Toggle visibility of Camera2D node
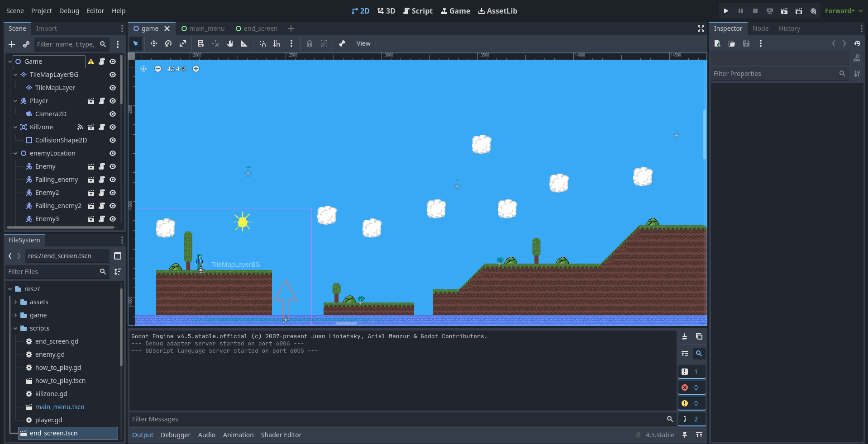868x444 pixels. click(x=113, y=114)
